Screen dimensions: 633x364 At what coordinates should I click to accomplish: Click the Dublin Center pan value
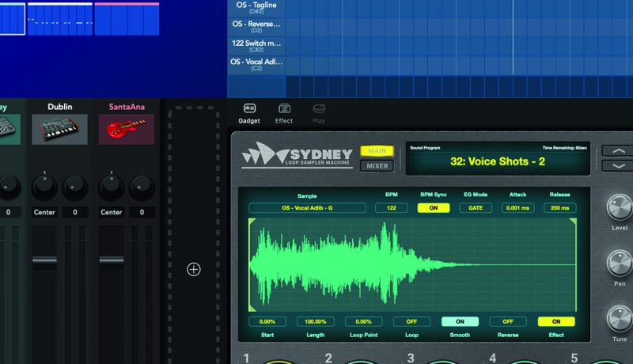pos(44,212)
